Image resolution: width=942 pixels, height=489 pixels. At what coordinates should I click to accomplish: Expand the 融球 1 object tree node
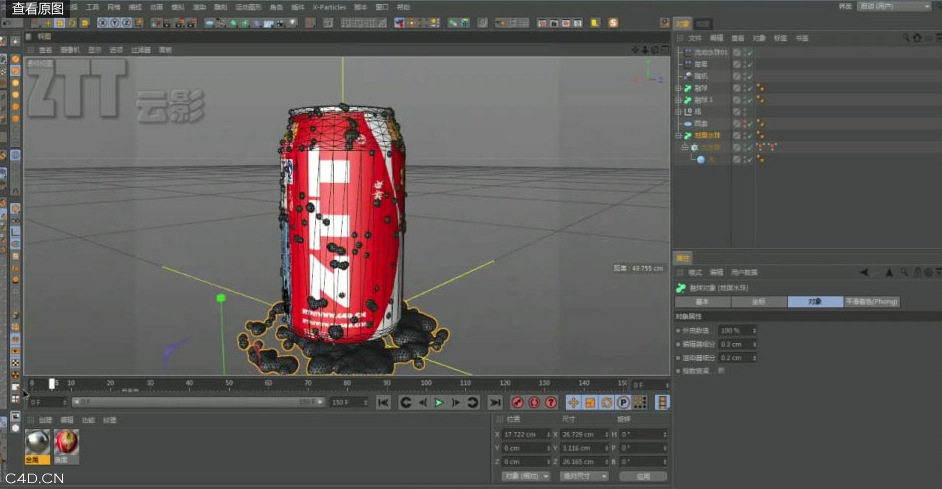click(x=679, y=100)
